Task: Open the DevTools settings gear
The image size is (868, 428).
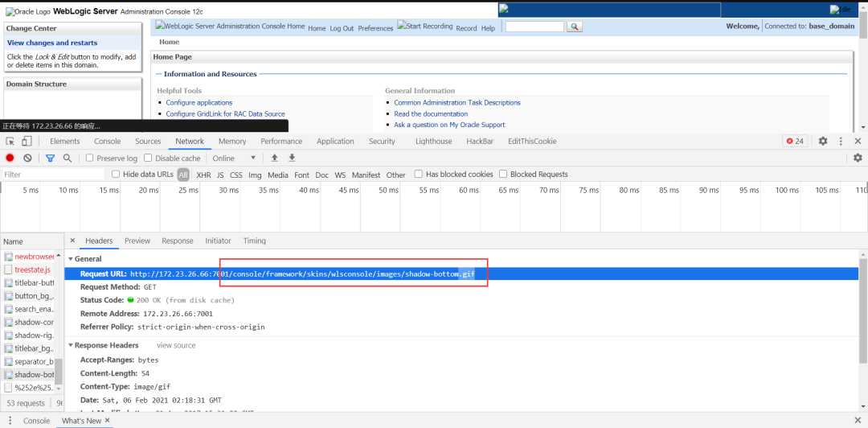Action: pyautogui.click(x=823, y=142)
